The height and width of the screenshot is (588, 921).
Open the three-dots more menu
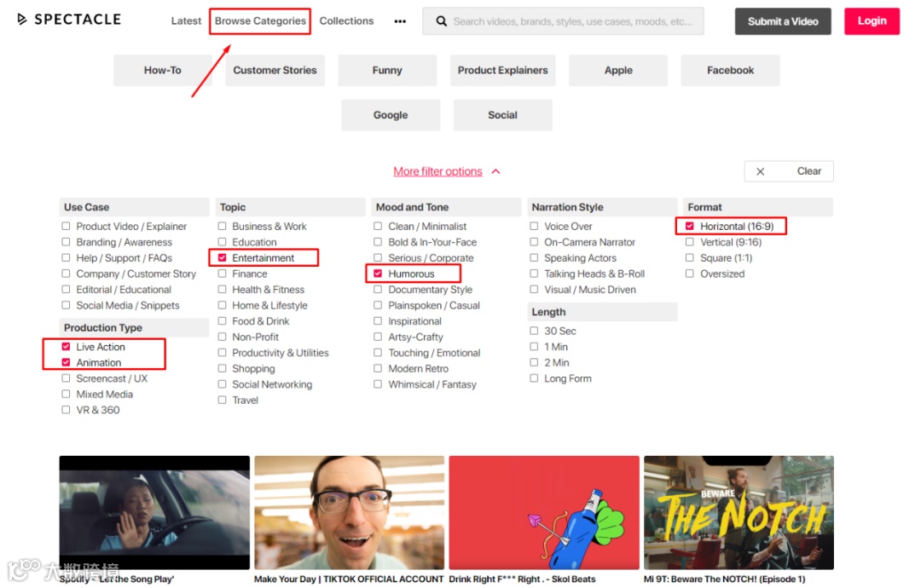coord(400,21)
